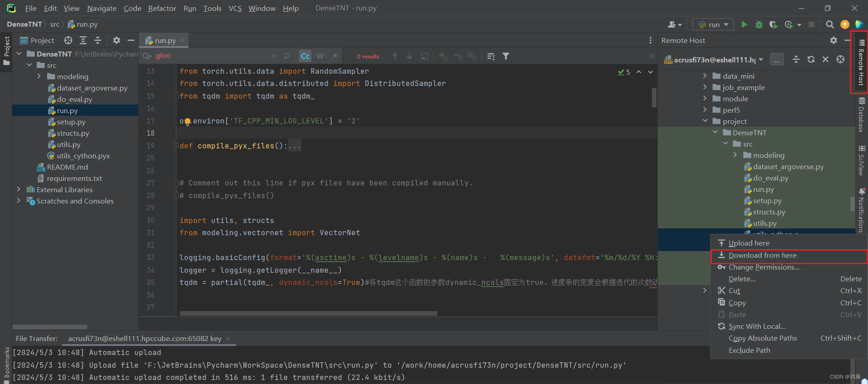
Task: Toggle the Bookmarks side tool window
Action: [x=6, y=364]
